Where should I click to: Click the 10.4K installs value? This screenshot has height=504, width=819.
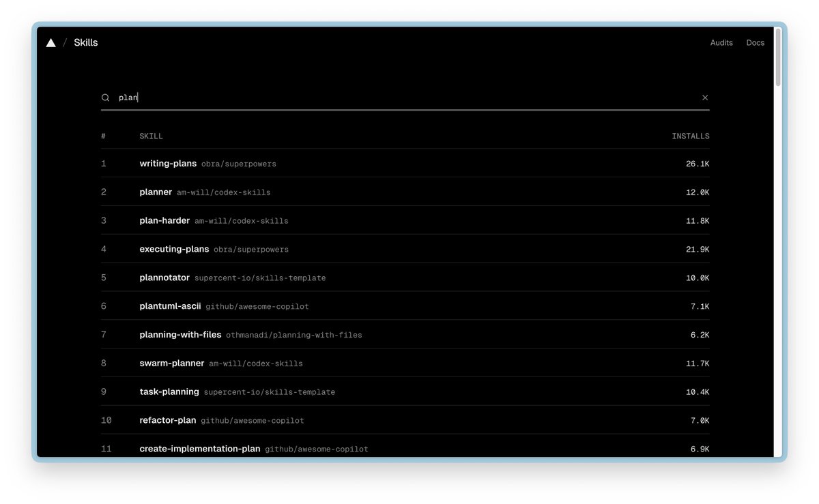(x=698, y=393)
